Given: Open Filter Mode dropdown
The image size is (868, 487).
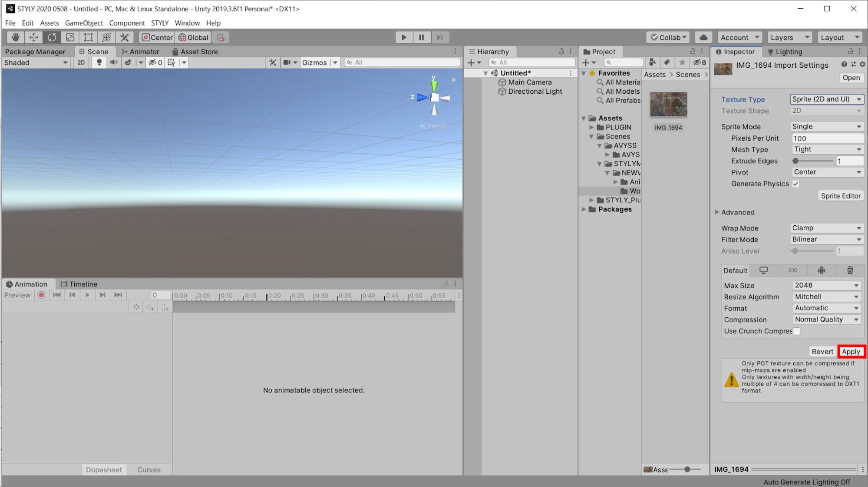Looking at the screenshot, I should (x=827, y=240).
